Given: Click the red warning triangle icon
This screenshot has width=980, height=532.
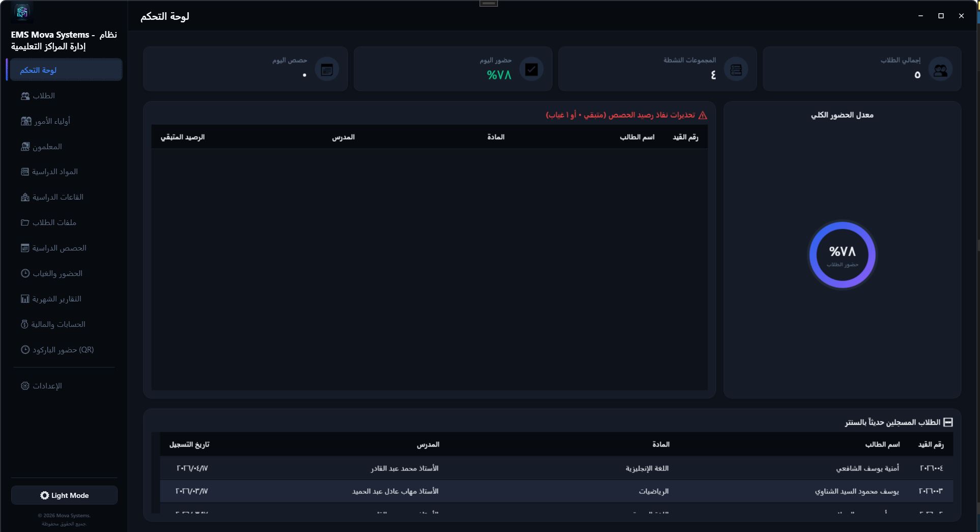Looking at the screenshot, I should tap(703, 115).
